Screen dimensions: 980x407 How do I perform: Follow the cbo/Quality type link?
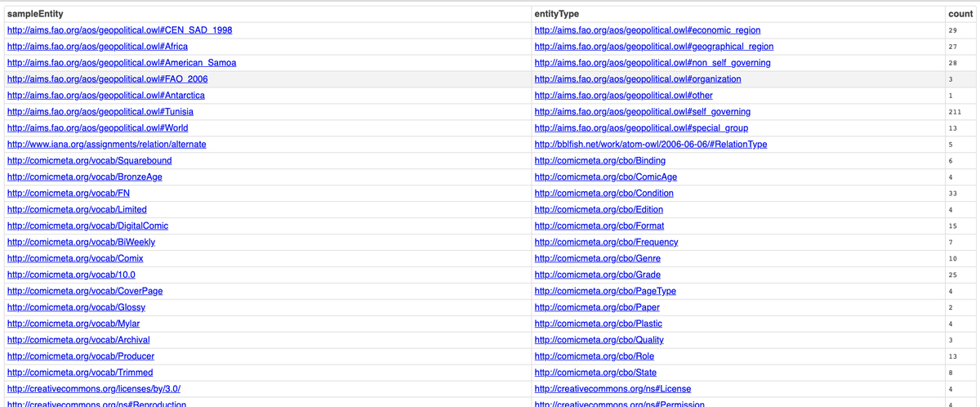[x=599, y=341]
